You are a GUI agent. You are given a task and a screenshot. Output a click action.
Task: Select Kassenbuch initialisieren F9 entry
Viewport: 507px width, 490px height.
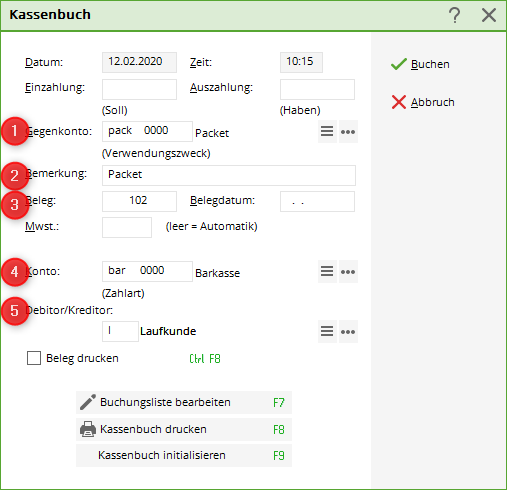[184, 455]
